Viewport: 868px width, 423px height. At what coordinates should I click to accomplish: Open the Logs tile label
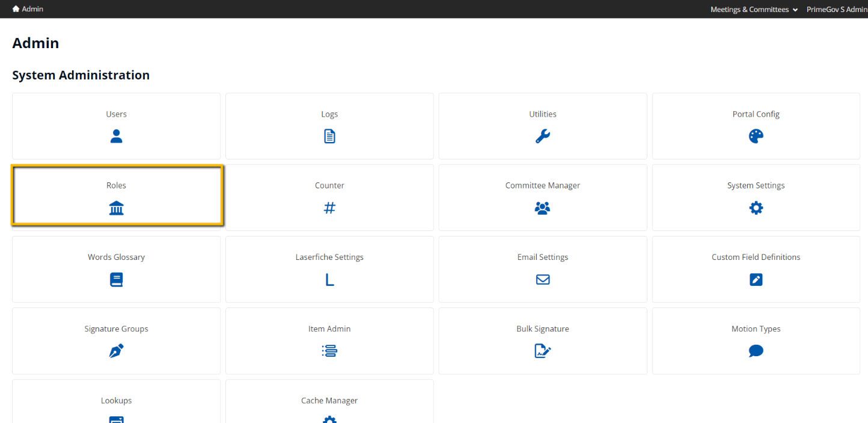point(329,114)
